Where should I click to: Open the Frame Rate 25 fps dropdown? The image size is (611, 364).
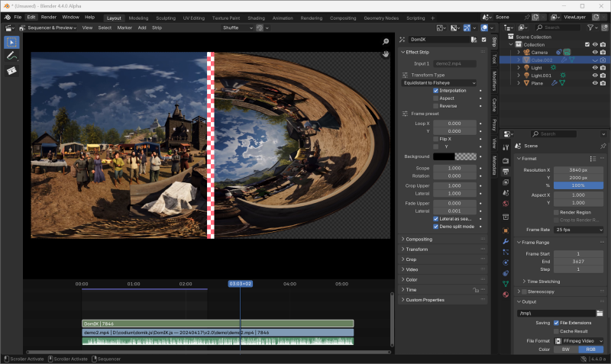(579, 230)
